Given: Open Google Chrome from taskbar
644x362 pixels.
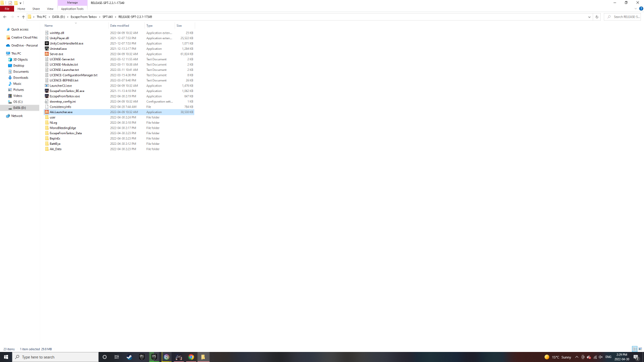Looking at the screenshot, I should point(191,357).
